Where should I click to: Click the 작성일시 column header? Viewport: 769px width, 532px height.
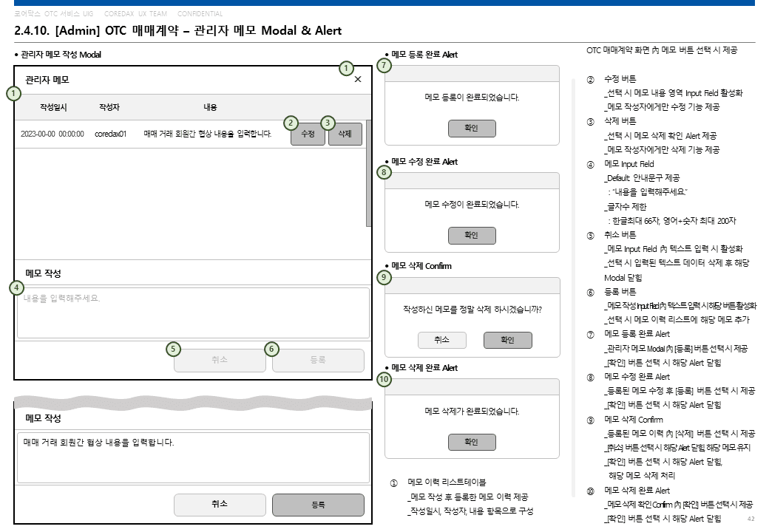pos(53,107)
